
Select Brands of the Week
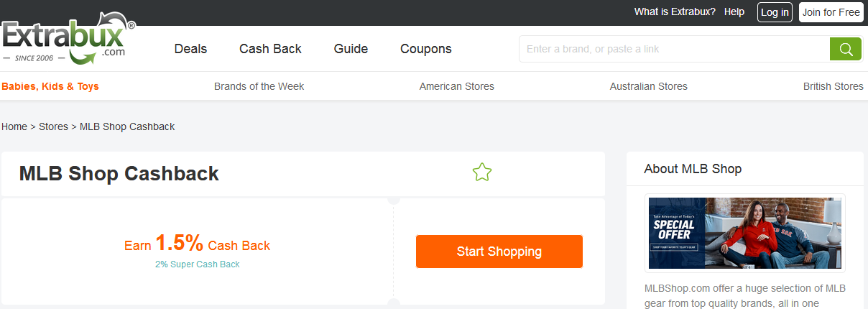pos(259,86)
